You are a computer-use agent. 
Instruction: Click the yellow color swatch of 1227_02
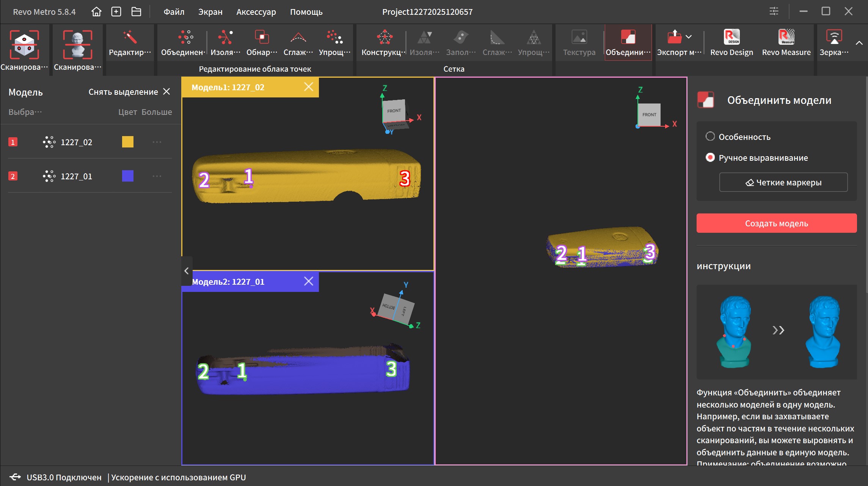tap(128, 142)
